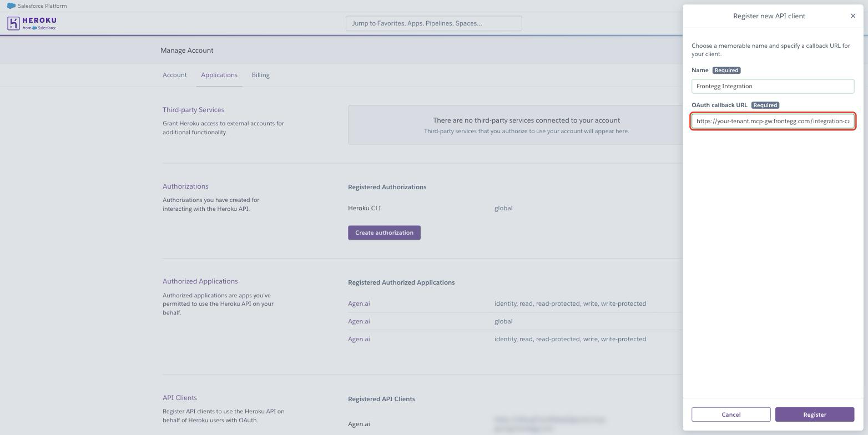The image size is (868, 435).
Task: Click the Name input field
Action: coord(773,87)
